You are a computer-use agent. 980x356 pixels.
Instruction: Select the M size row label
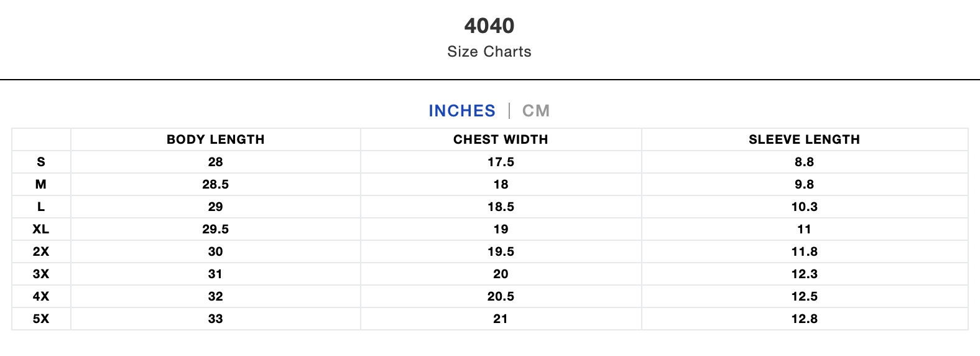tap(41, 184)
